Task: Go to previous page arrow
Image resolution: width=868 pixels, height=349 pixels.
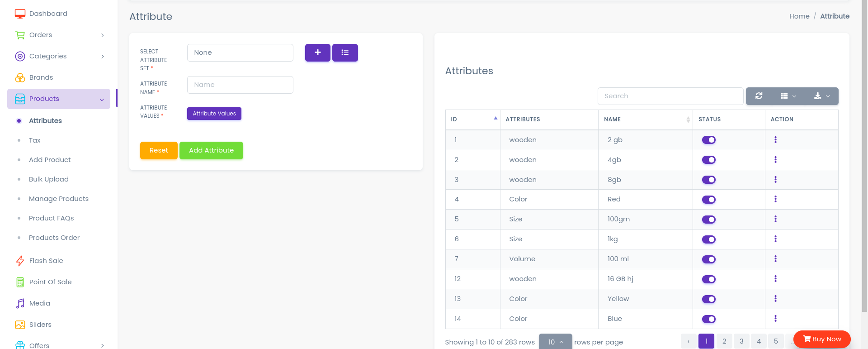Action: click(689, 341)
